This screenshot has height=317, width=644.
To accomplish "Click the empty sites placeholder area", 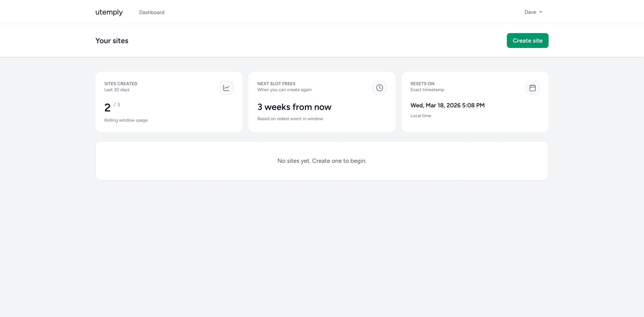I will (x=322, y=160).
